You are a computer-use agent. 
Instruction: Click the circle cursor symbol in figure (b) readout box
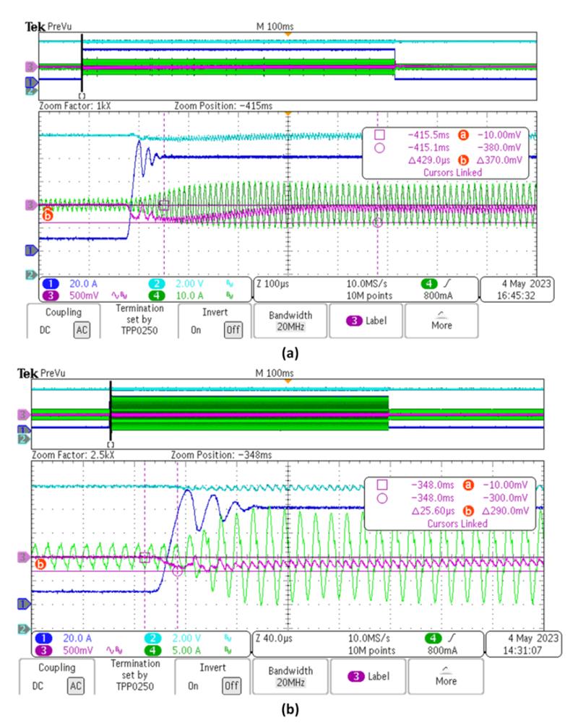pyautogui.click(x=380, y=498)
